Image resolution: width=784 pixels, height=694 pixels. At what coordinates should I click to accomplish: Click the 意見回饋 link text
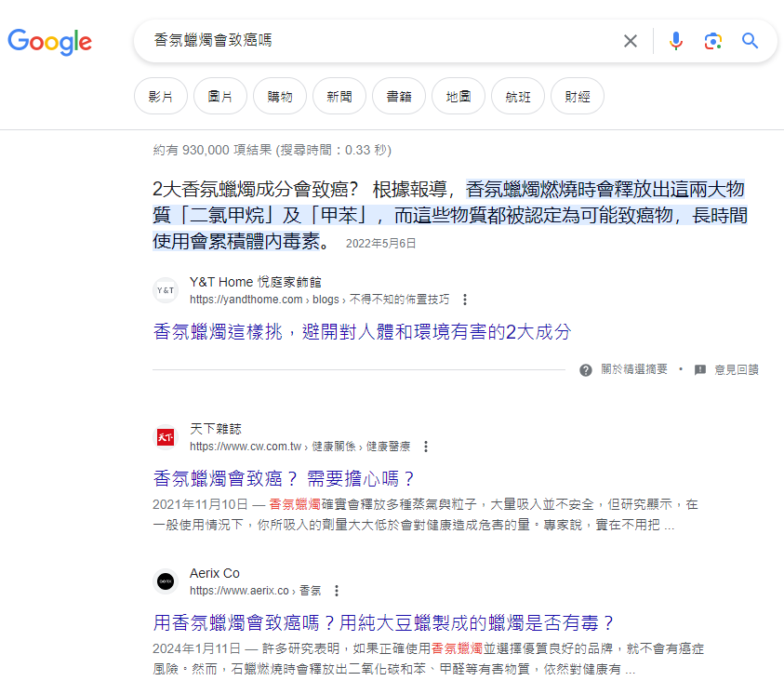click(x=737, y=369)
